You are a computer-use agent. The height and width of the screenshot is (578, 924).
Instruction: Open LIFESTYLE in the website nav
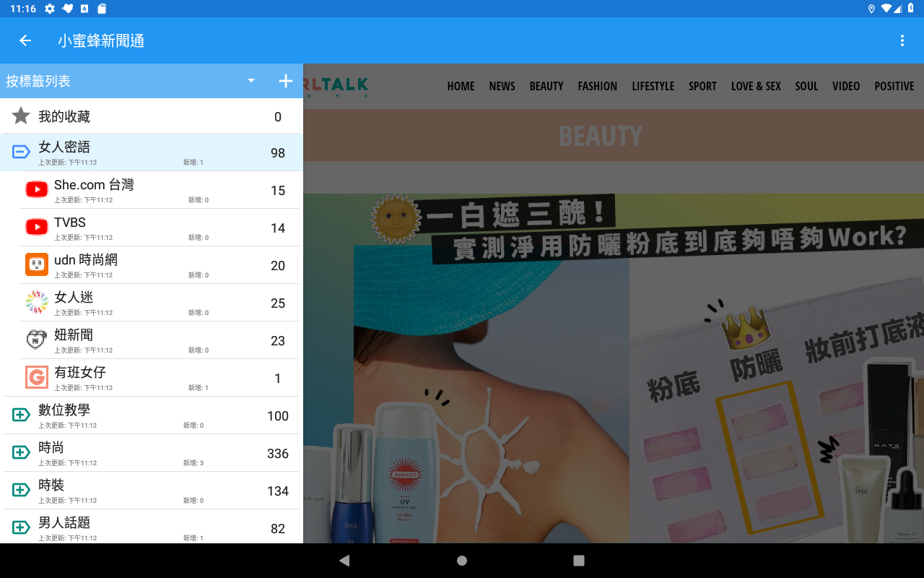[653, 86]
